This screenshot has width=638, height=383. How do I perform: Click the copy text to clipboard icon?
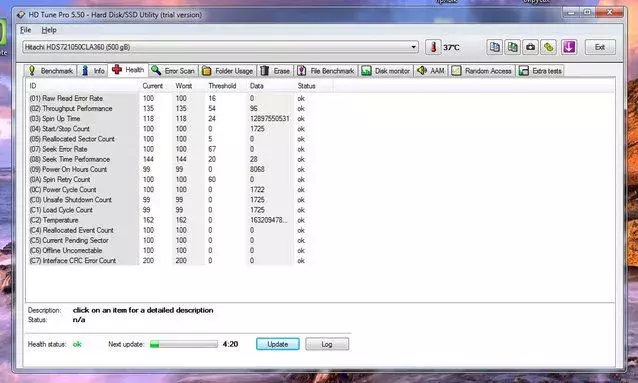coord(494,47)
